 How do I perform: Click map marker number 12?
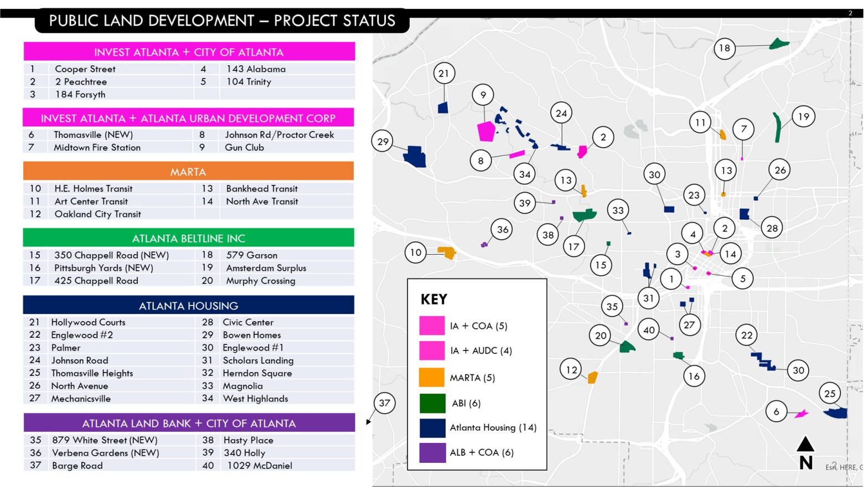pyautogui.click(x=571, y=369)
